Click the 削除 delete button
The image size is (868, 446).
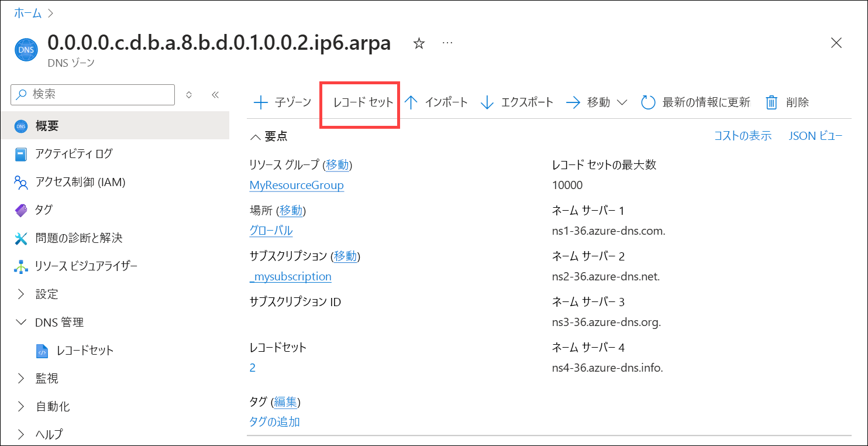coord(787,103)
